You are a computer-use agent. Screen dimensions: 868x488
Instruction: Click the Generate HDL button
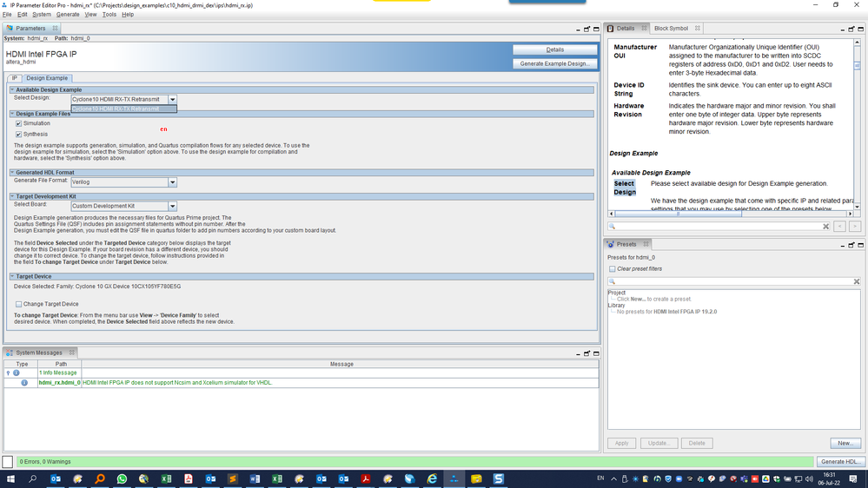coord(840,461)
